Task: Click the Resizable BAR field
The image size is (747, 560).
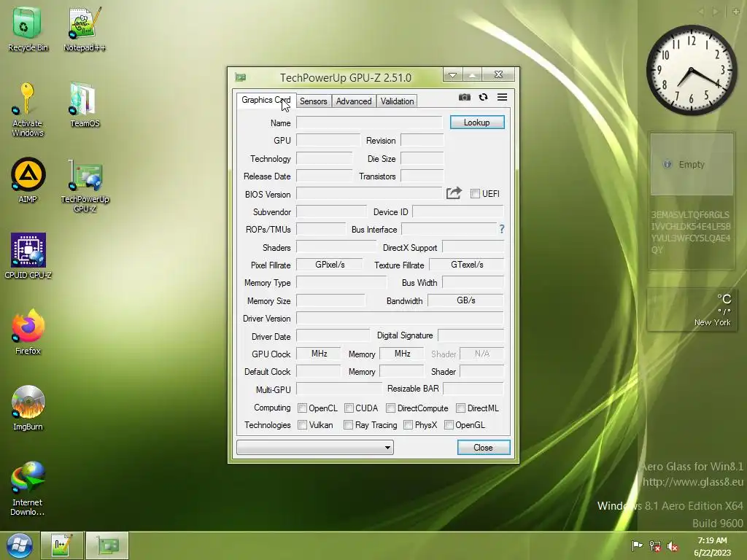Action: pos(473,389)
